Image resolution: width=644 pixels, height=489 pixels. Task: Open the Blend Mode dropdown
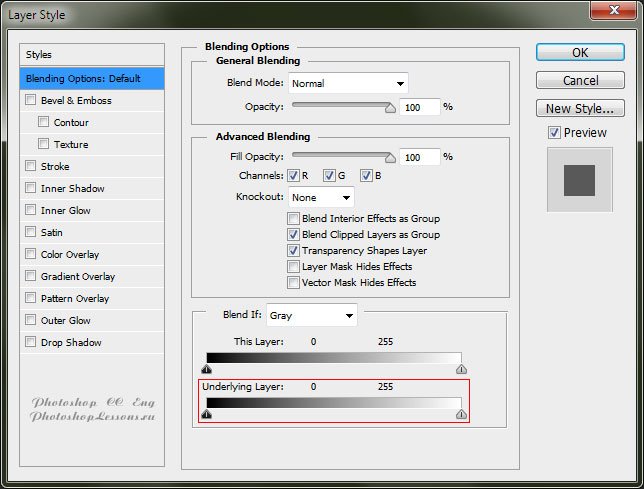click(x=348, y=83)
